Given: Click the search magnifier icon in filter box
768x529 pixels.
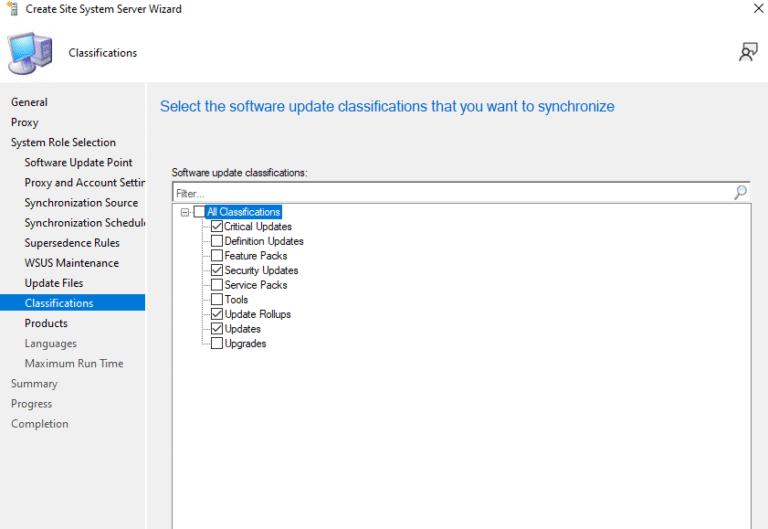Looking at the screenshot, I should pos(740,192).
